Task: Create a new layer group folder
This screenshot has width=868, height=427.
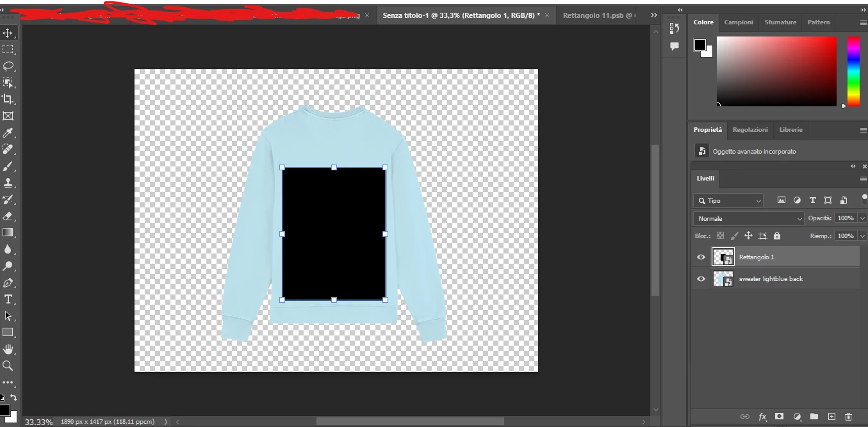Action: pyautogui.click(x=814, y=417)
